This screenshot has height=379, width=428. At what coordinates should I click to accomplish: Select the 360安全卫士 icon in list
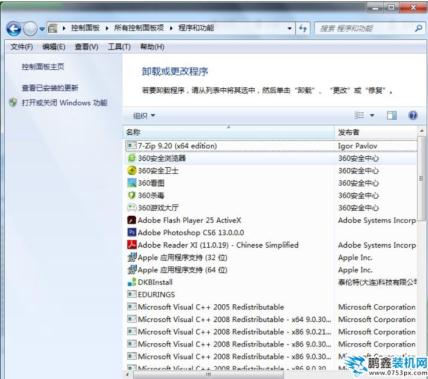pyautogui.click(x=132, y=170)
